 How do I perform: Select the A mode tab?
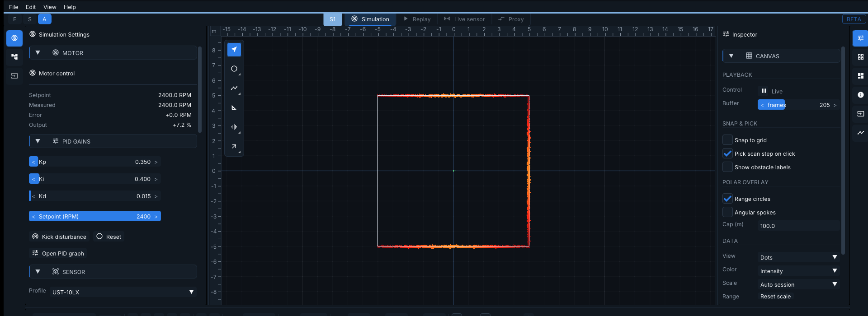point(44,19)
